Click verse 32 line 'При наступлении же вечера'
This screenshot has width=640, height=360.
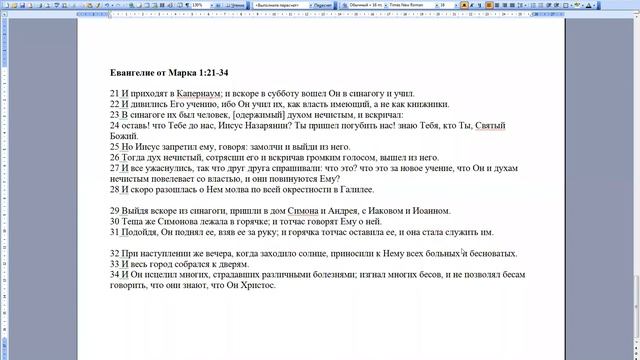click(x=313, y=253)
